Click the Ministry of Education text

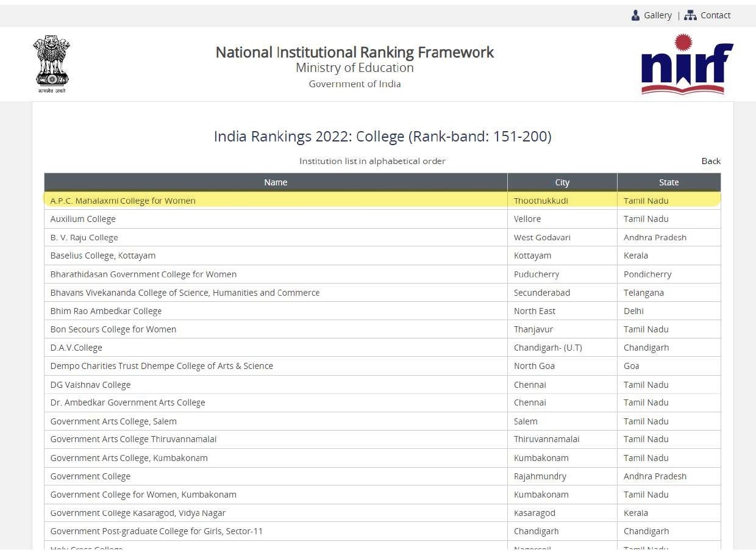pyautogui.click(x=355, y=68)
